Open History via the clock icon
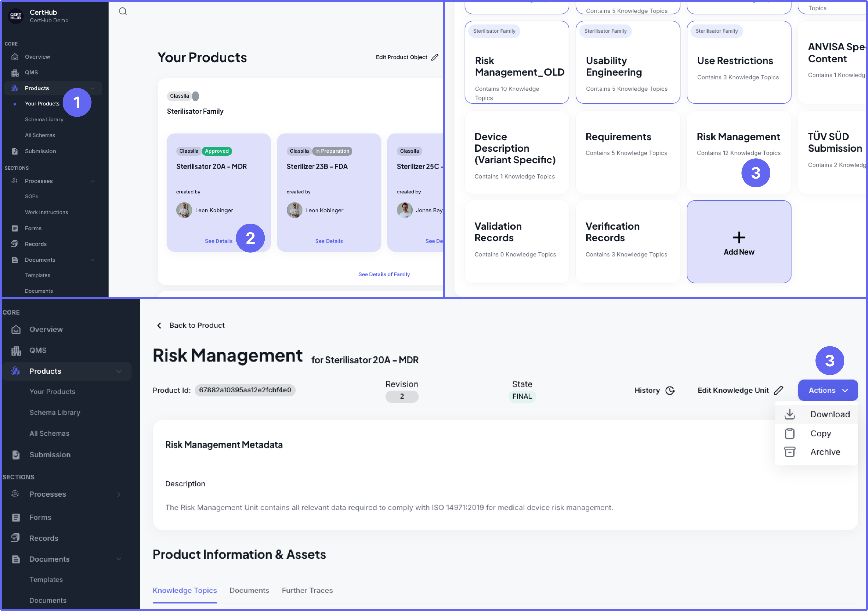 click(670, 390)
